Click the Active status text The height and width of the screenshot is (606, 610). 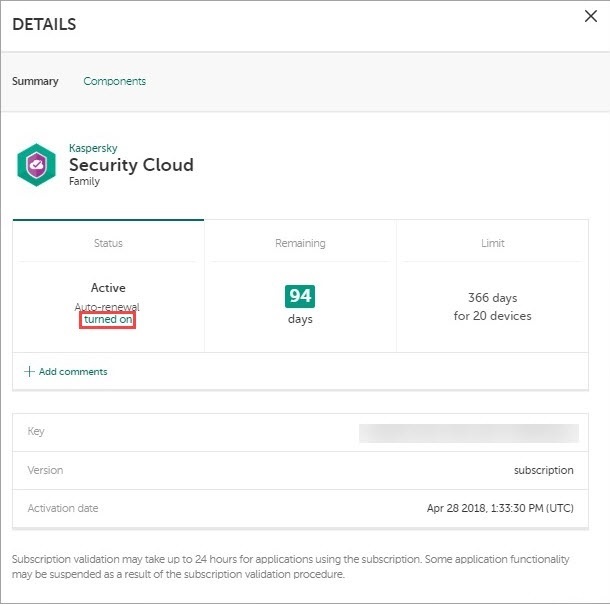coord(108,288)
